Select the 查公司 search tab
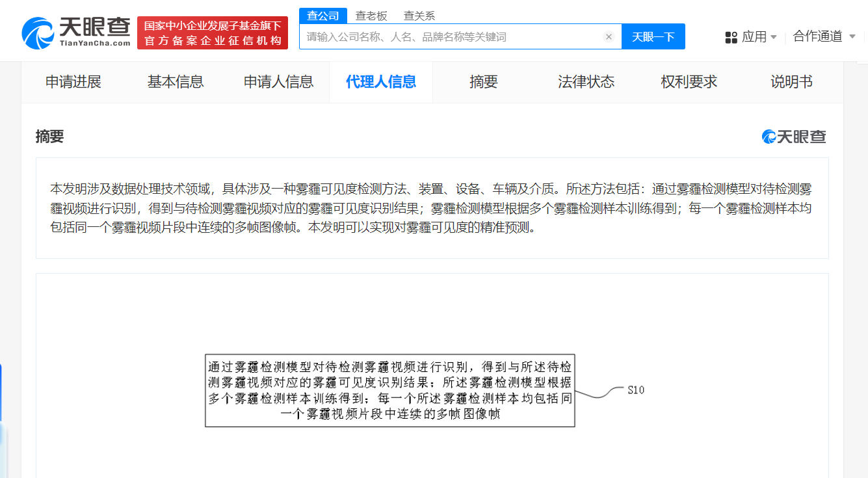This screenshot has height=478, width=868. pyautogui.click(x=323, y=16)
